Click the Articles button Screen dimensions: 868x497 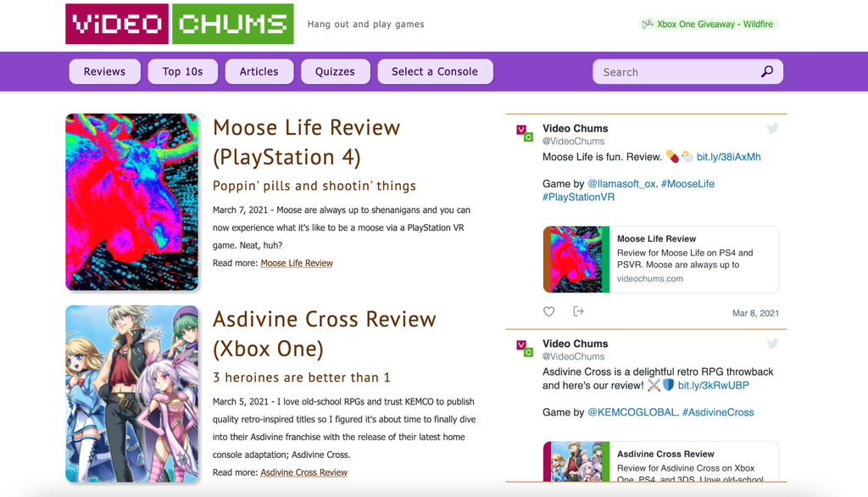point(259,71)
